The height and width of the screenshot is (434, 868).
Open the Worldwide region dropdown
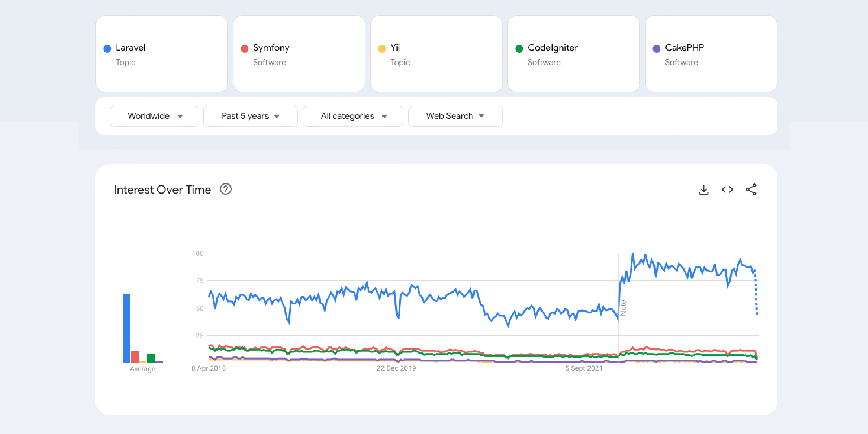[154, 116]
